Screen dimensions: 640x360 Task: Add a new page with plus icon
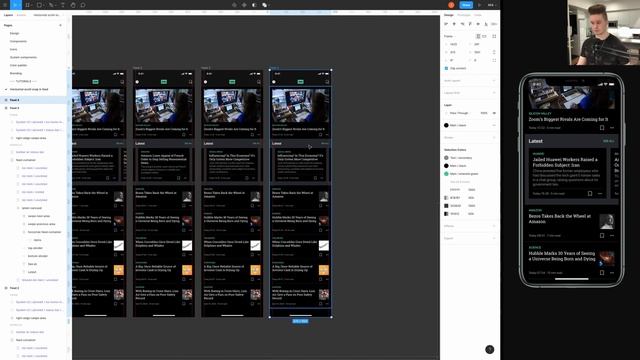tap(60, 25)
